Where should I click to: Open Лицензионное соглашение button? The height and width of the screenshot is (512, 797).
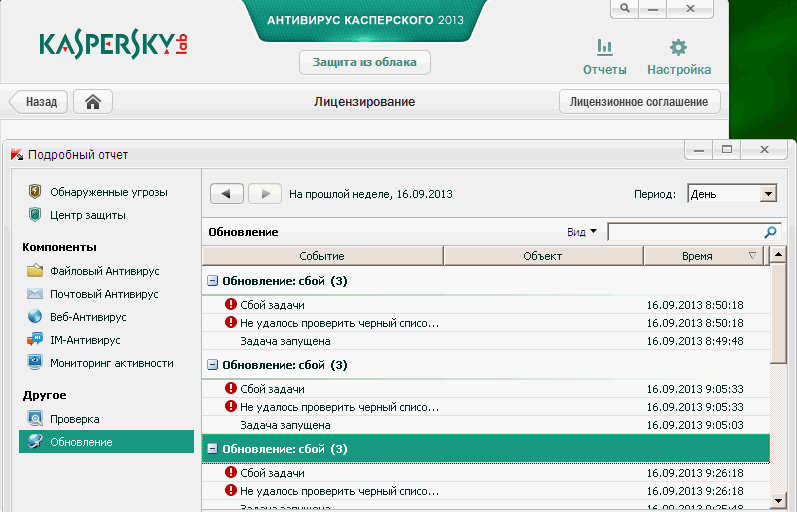639,102
